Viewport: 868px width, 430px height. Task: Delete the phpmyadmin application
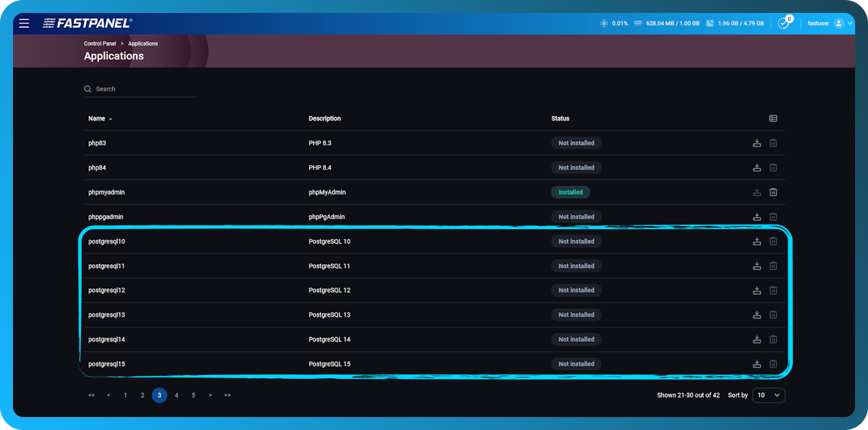tap(773, 192)
